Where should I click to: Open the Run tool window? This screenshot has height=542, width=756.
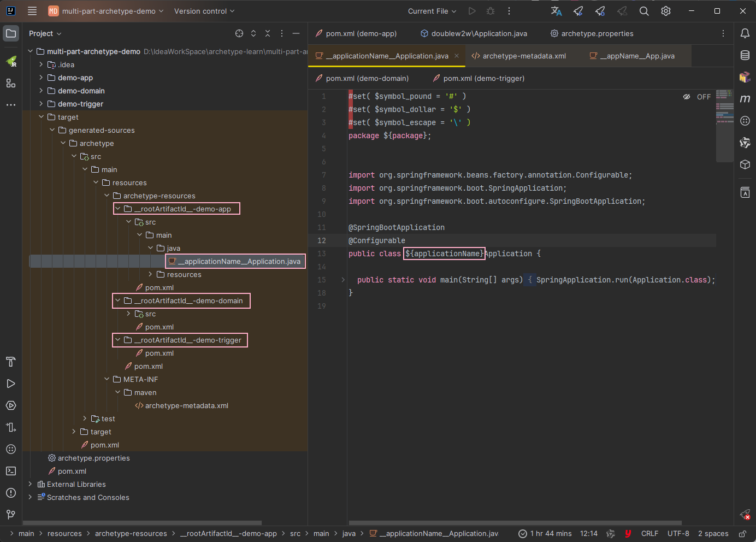(11, 384)
